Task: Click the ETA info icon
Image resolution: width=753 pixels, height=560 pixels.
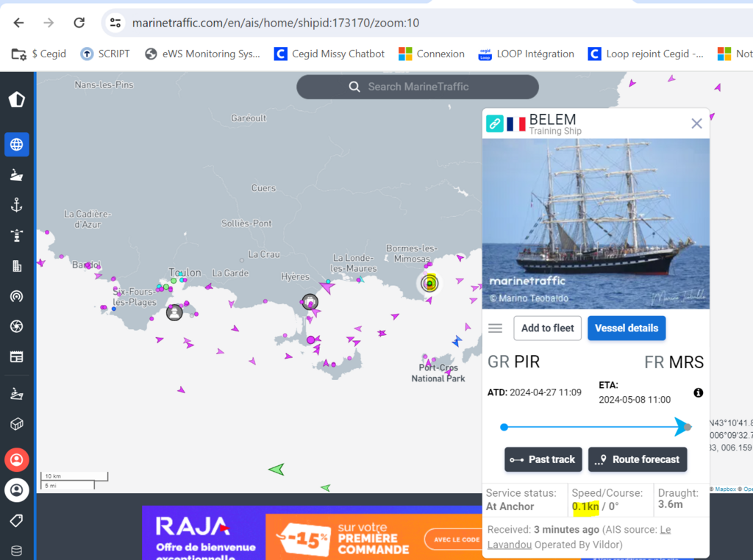Action: click(699, 392)
